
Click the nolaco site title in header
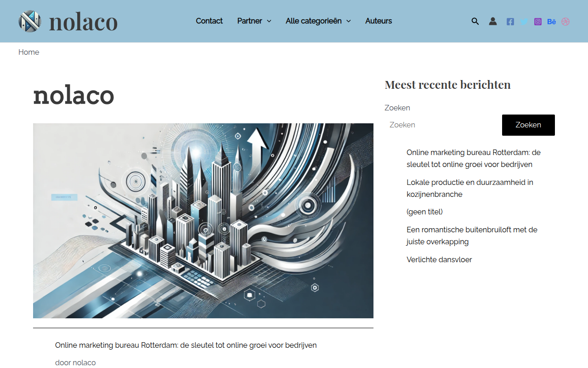(x=83, y=22)
